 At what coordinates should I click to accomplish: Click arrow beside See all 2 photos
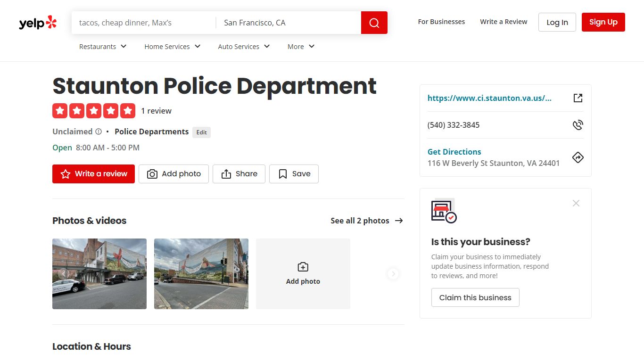pyautogui.click(x=399, y=221)
